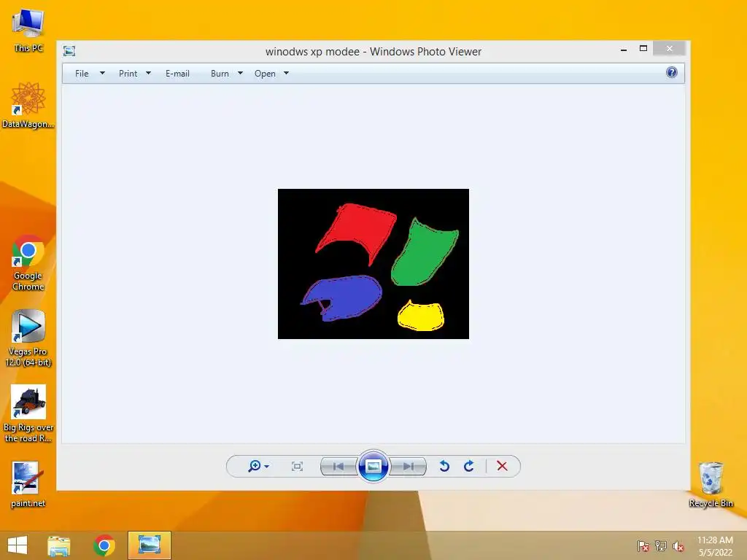Expand the zoom dropdown arrow

(267, 467)
